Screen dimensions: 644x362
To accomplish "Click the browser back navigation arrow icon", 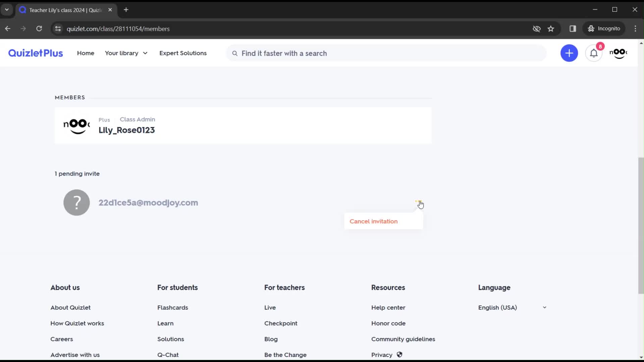I will click(x=8, y=28).
